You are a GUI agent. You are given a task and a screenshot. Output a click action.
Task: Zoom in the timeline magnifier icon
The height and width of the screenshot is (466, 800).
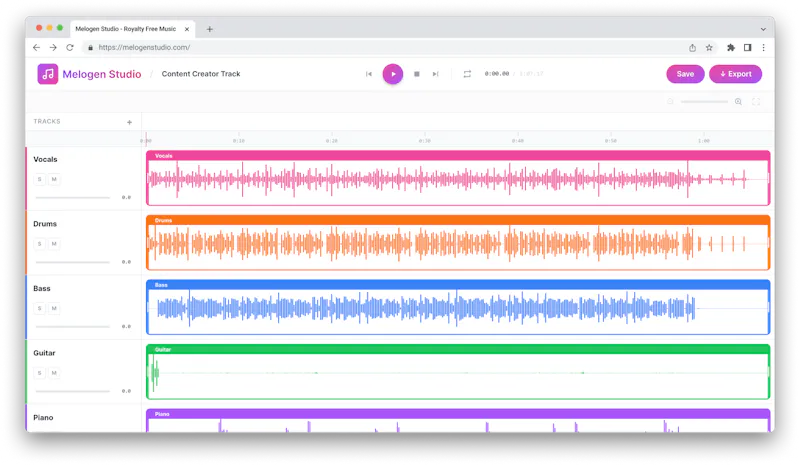tap(738, 102)
